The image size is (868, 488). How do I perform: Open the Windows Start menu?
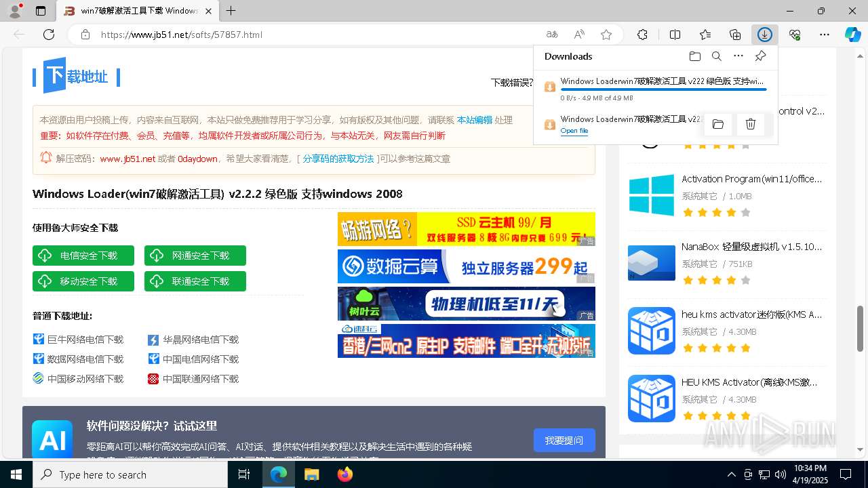coord(16,474)
